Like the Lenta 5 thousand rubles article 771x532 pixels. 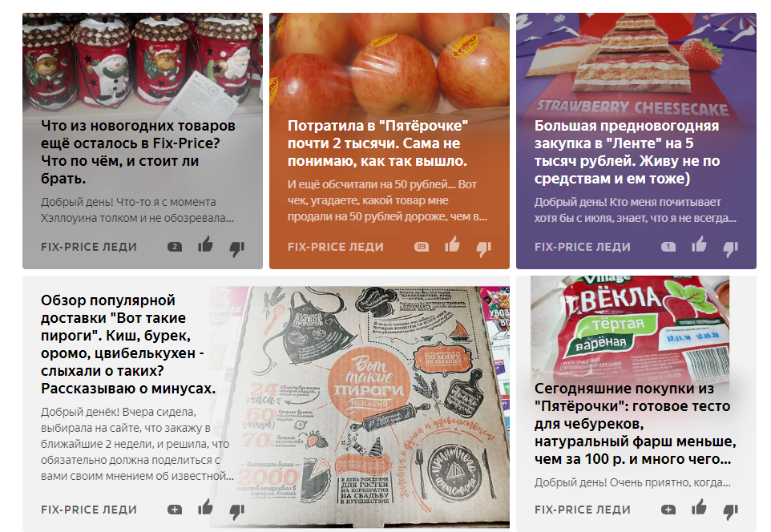pyautogui.click(x=699, y=244)
